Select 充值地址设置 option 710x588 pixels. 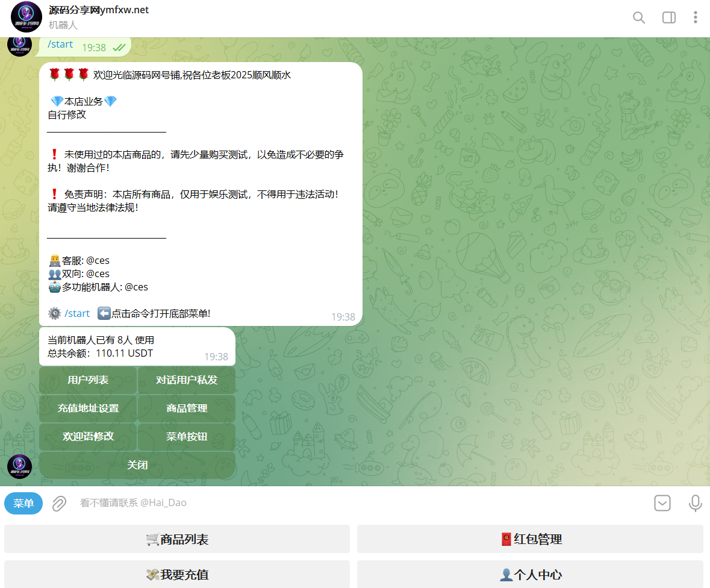(x=88, y=408)
